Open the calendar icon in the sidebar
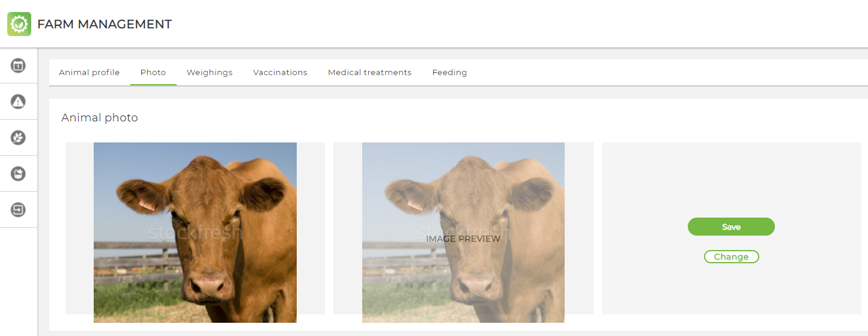 19,65
